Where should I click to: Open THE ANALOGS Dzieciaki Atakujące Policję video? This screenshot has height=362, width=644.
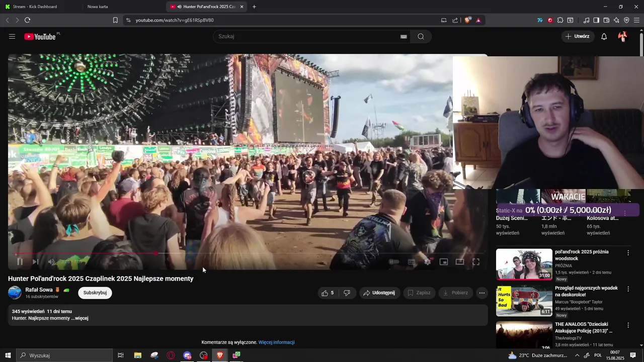coord(584,328)
